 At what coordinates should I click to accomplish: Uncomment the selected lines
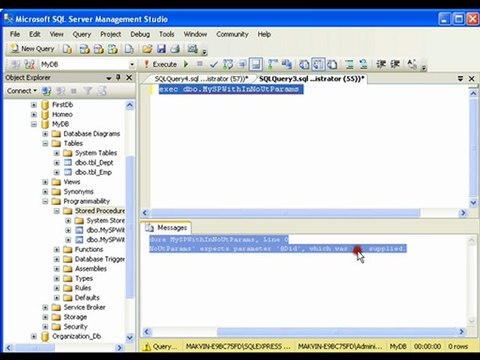pyautogui.click(x=363, y=64)
